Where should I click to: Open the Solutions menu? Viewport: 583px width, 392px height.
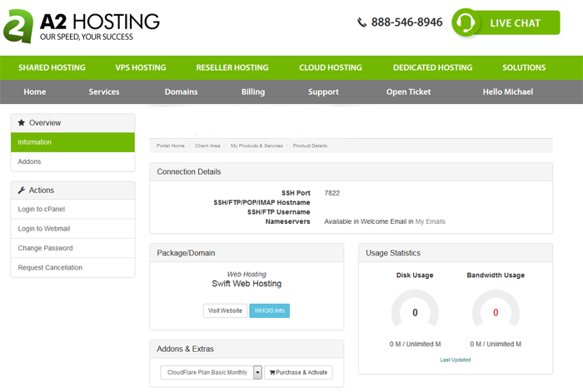tap(524, 67)
